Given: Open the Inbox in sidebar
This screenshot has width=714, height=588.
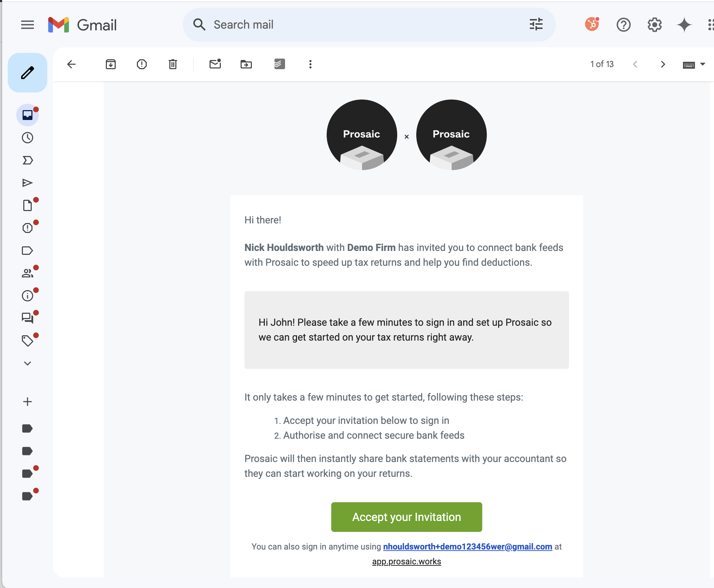Looking at the screenshot, I should [28, 115].
